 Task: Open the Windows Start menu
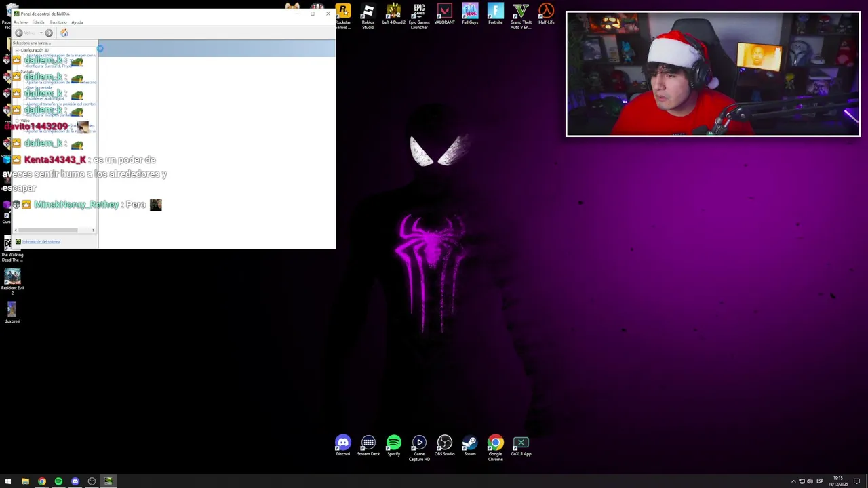[8, 481]
